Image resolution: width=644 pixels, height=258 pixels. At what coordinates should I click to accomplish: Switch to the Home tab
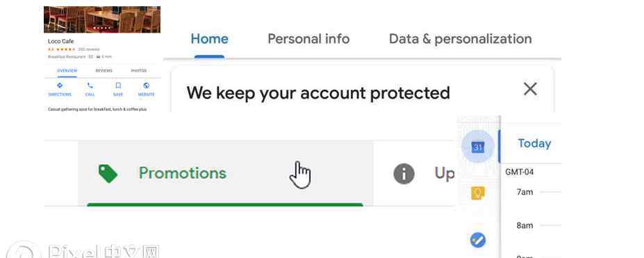pos(210,39)
